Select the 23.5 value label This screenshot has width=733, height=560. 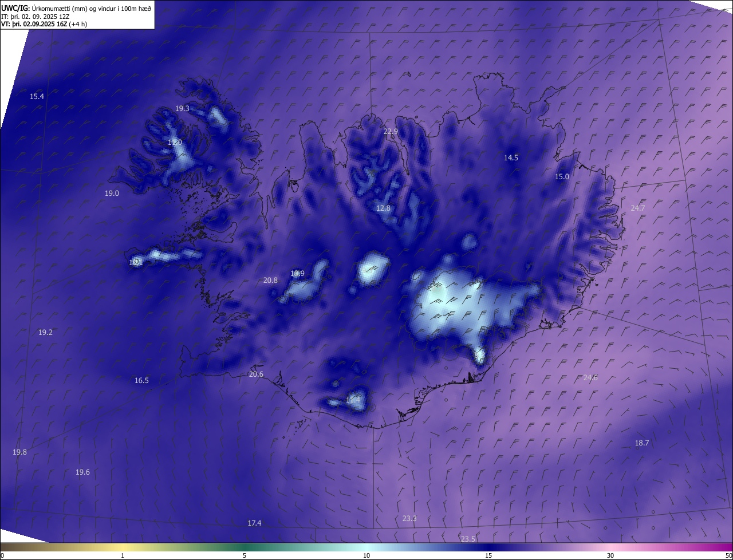click(468, 539)
